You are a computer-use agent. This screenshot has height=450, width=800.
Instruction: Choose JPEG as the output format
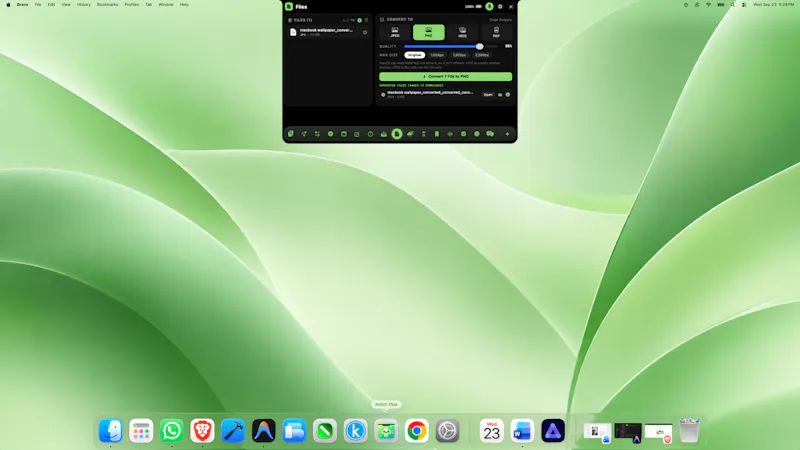[x=395, y=32]
